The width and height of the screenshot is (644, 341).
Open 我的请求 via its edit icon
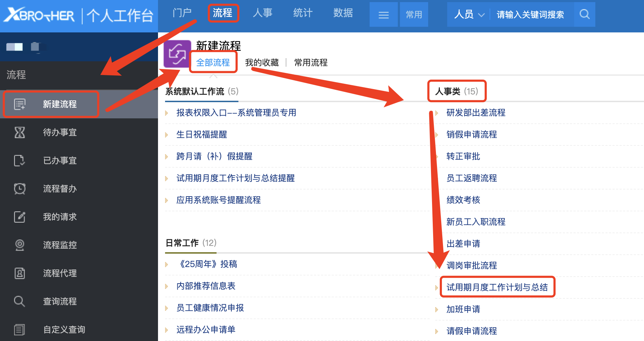pyautogui.click(x=20, y=217)
